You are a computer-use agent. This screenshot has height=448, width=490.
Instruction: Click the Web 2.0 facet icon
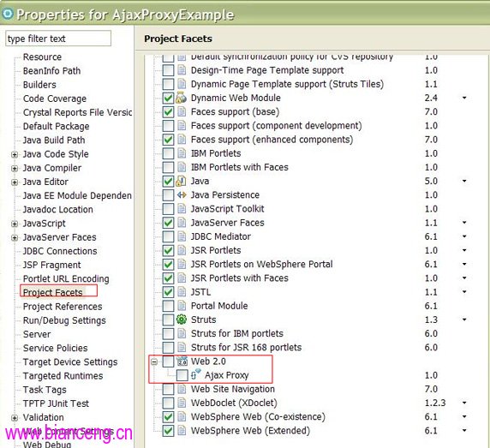pyautogui.click(x=182, y=361)
